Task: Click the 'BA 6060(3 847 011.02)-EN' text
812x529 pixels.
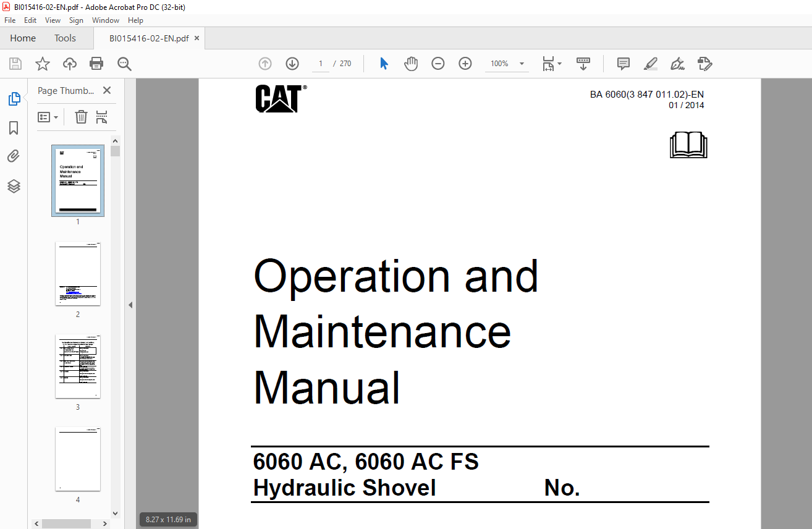Action: tap(647, 95)
